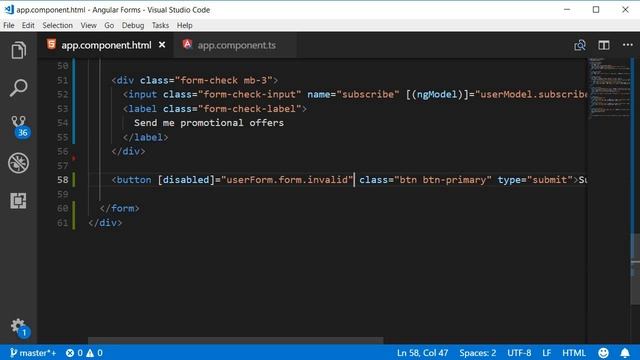Open the Go menu

coord(109,25)
